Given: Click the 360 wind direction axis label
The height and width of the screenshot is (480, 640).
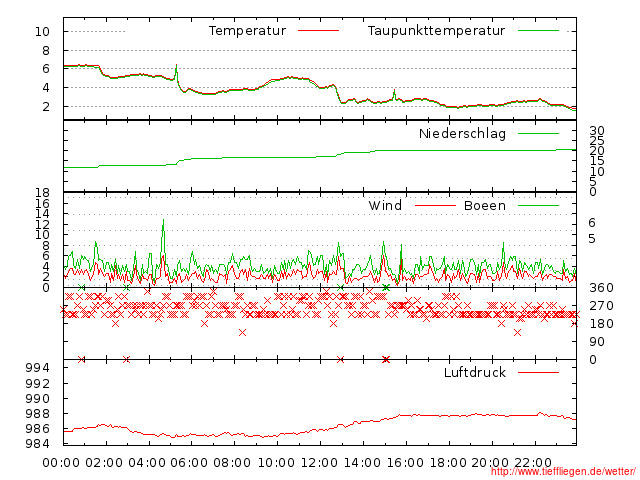Looking at the screenshot, I should 601,288.
